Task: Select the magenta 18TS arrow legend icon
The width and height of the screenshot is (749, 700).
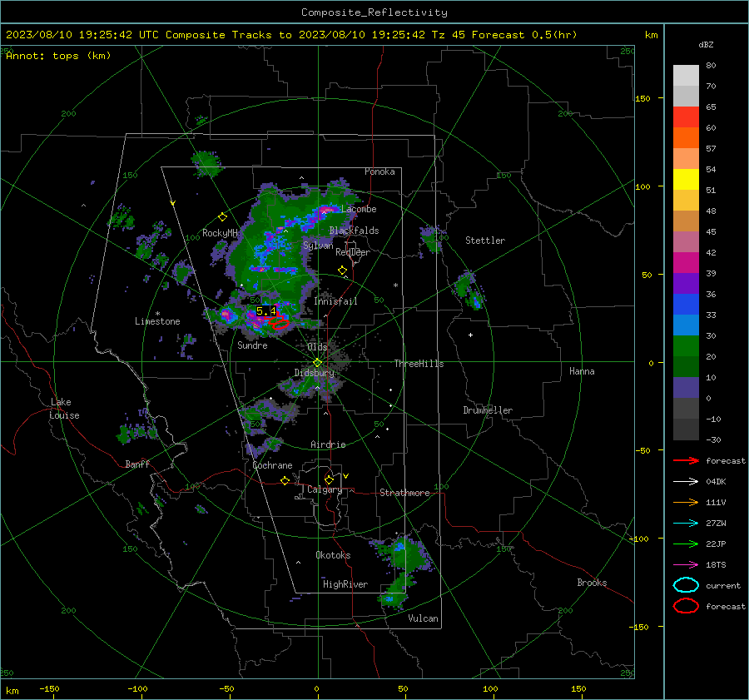Action: click(x=686, y=565)
